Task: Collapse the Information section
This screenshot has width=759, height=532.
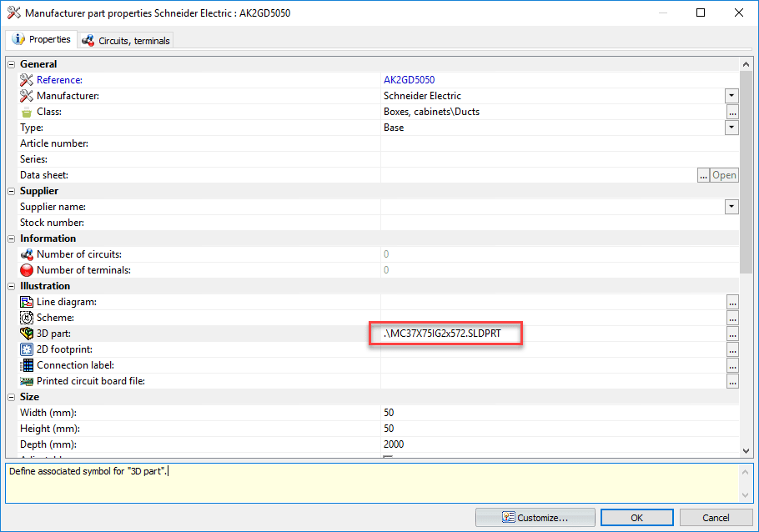Action: pos(11,238)
